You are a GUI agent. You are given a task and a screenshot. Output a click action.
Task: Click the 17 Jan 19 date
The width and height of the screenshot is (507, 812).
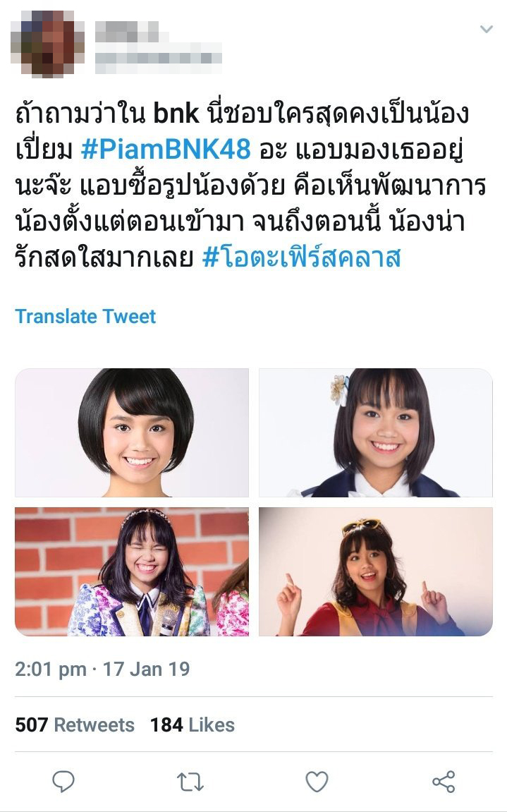point(147,669)
